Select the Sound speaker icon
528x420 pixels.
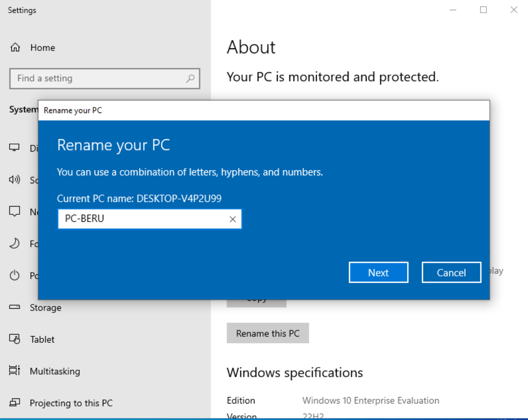[x=14, y=180]
